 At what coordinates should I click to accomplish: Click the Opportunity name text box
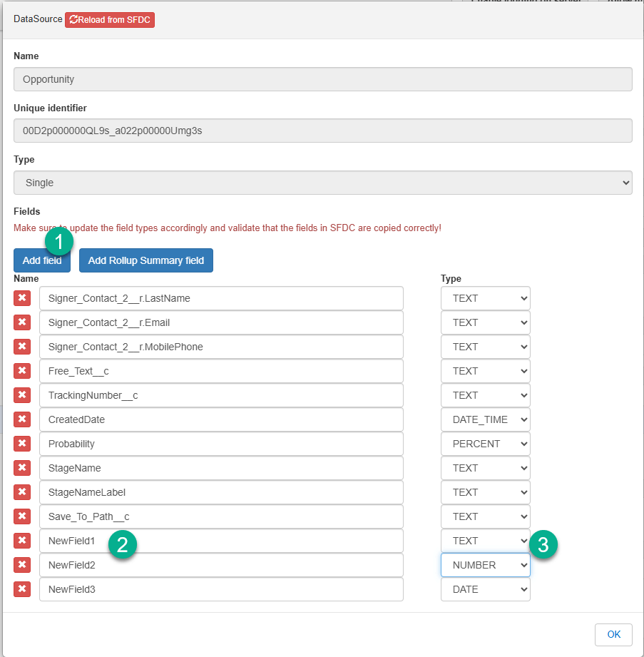tap(322, 79)
